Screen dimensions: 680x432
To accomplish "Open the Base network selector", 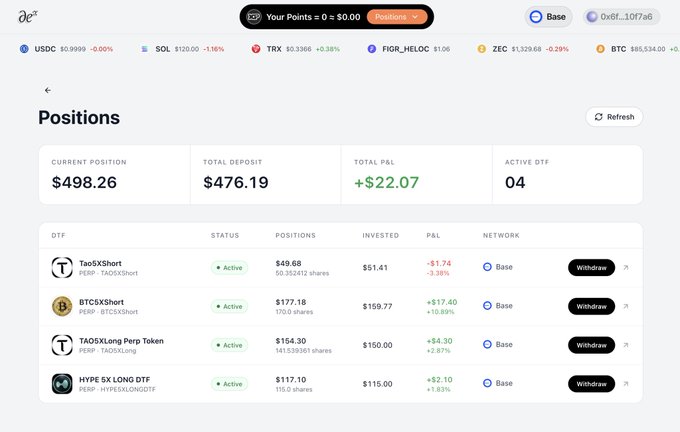I will (548, 17).
